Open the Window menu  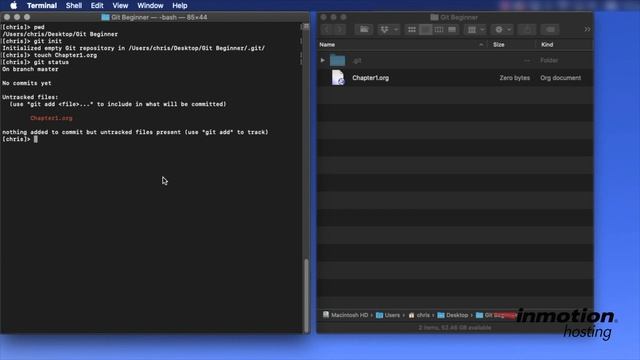click(x=150, y=6)
